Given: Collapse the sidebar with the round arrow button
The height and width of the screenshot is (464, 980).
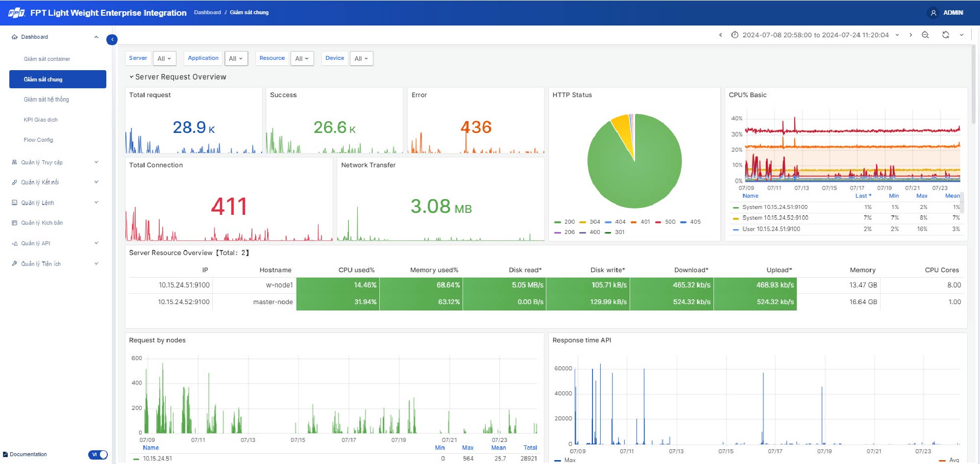Looking at the screenshot, I should [112, 40].
